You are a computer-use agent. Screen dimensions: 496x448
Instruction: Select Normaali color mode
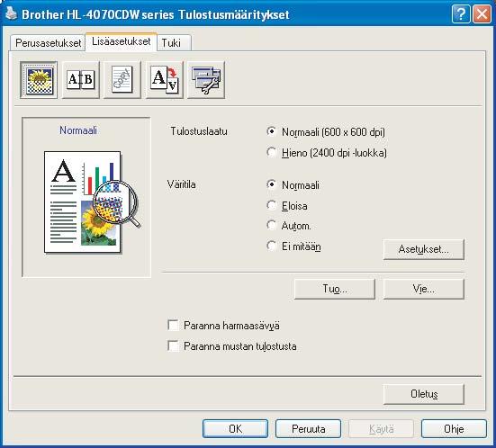pos(293,184)
